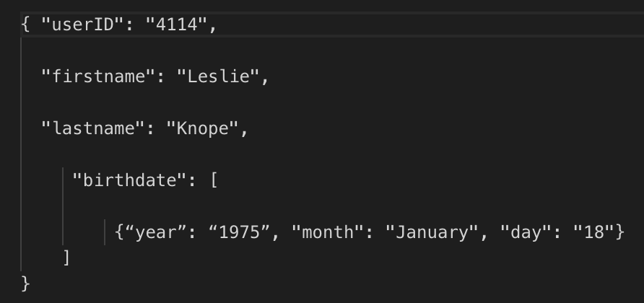Select the "firstname" key
This screenshot has height=303, width=644.
pyautogui.click(x=100, y=76)
